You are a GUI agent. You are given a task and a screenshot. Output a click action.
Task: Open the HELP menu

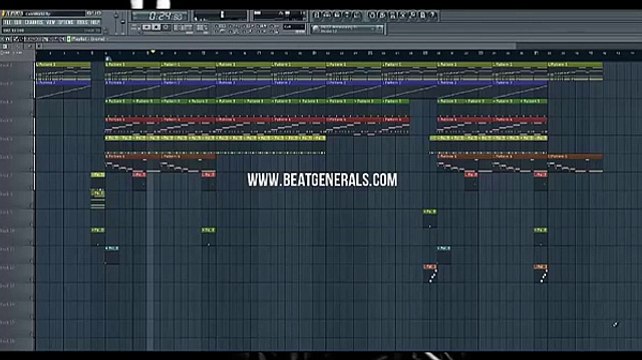tap(95, 22)
